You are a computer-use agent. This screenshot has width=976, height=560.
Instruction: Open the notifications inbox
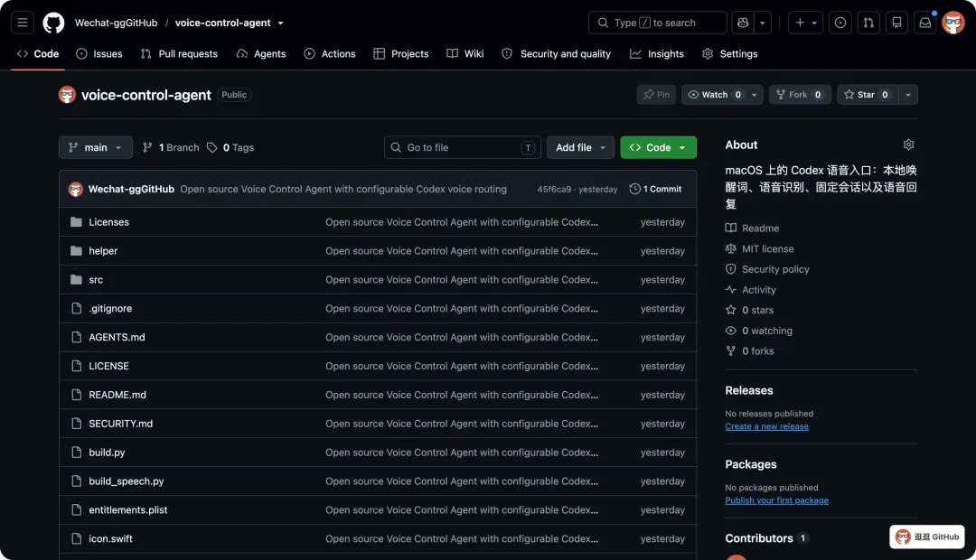pos(925,23)
